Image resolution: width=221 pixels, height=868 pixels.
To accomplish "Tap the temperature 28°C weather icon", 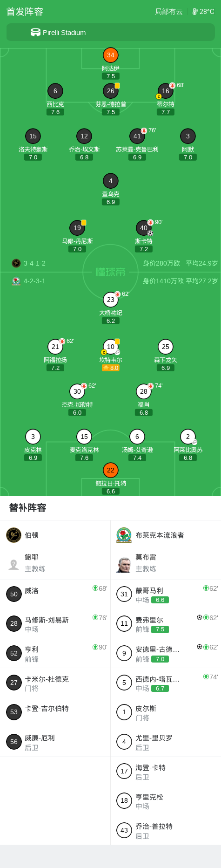I will pyautogui.click(x=195, y=12).
